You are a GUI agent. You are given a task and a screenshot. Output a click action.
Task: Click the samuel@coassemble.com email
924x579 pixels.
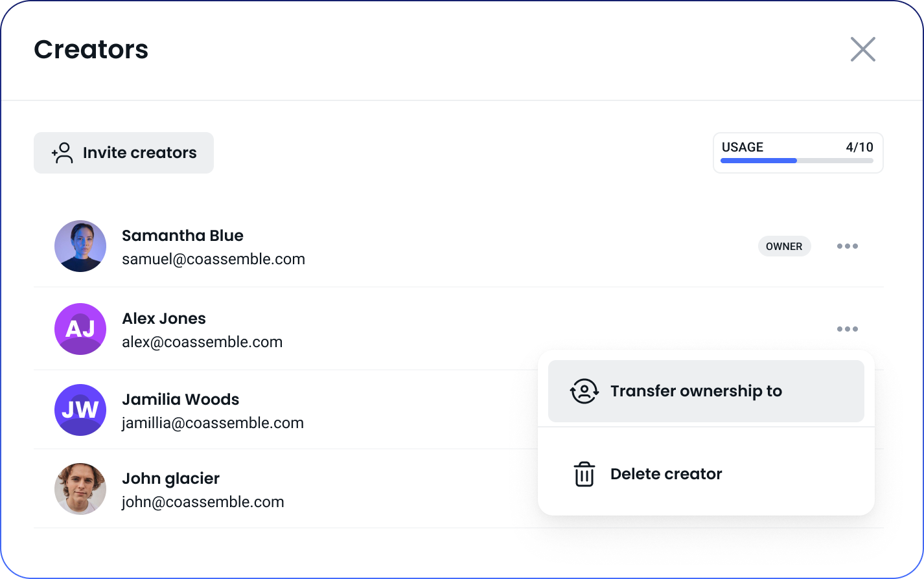(x=213, y=259)
